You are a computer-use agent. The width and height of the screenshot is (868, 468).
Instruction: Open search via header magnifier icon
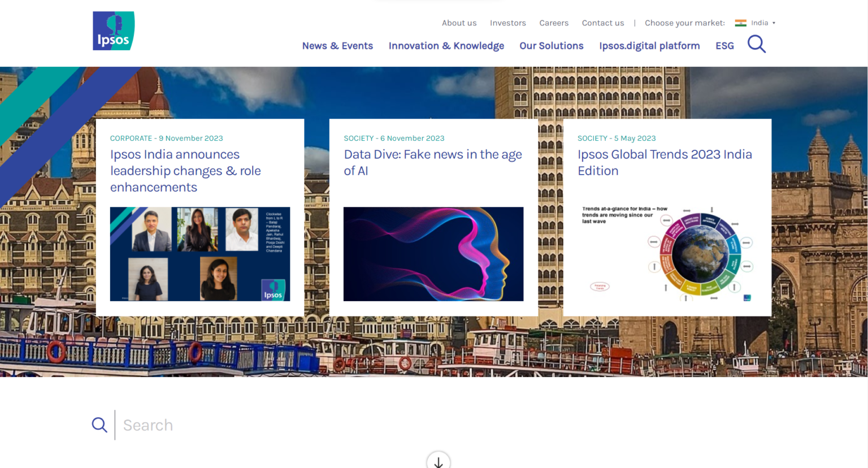click(x=756, y=44)
